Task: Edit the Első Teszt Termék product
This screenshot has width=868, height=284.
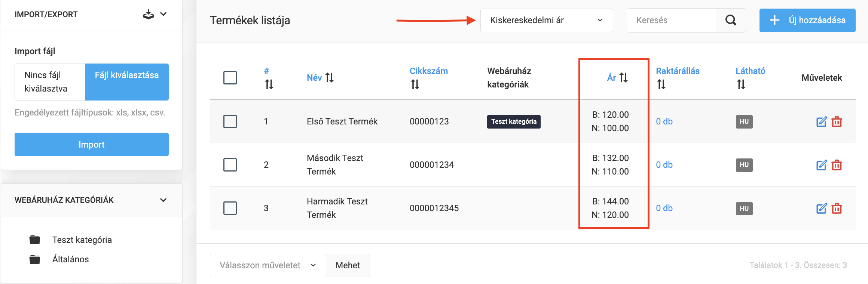Action: click(822, 121)
